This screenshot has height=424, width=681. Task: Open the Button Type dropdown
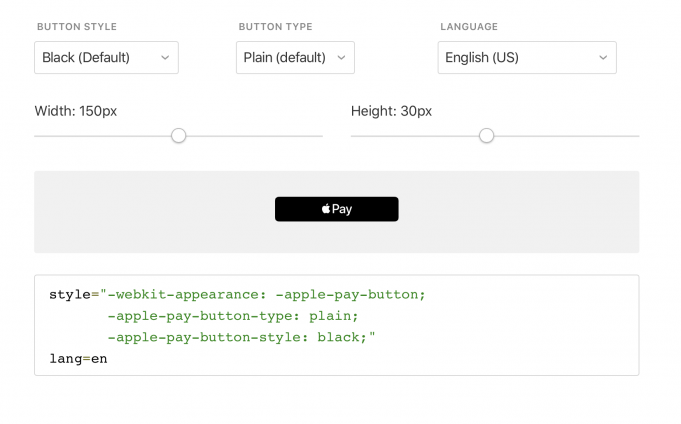point(295,58)
